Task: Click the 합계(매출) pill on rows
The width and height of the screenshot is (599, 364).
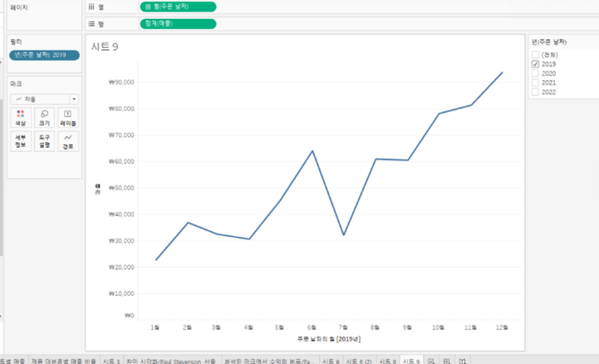Action: (x=178, y=24)
